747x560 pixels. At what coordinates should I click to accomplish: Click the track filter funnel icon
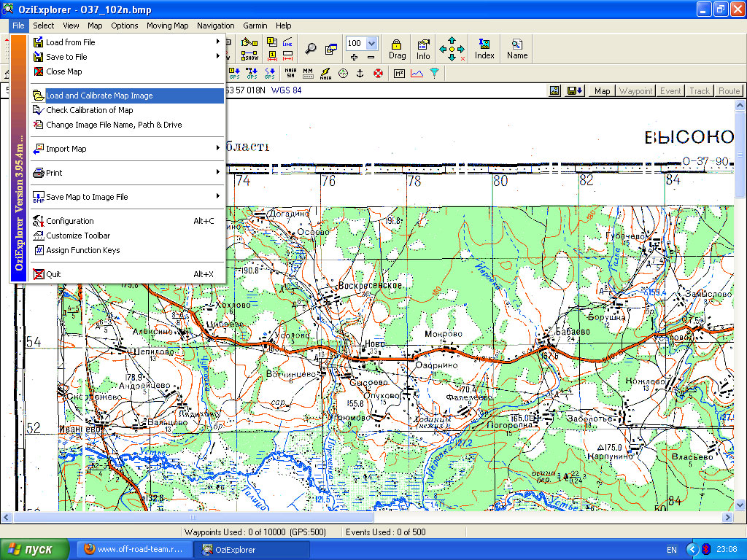click(435, 74)
